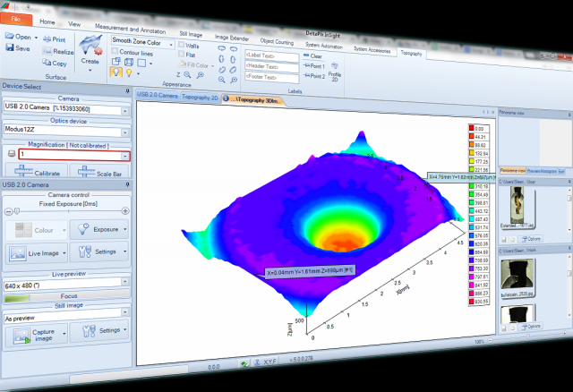Click the exposure slider minus button

[x=8, y=211]
